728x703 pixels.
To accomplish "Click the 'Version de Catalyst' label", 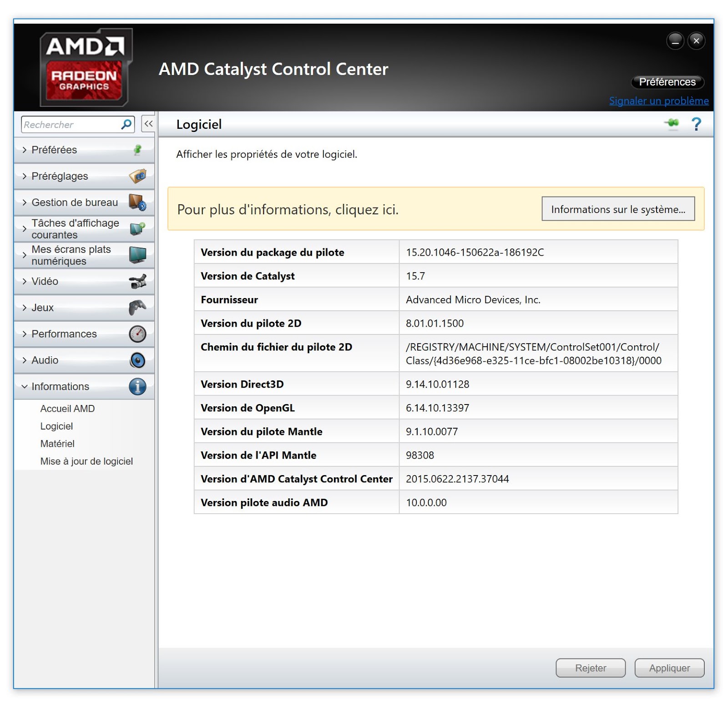I will [248, 276].
